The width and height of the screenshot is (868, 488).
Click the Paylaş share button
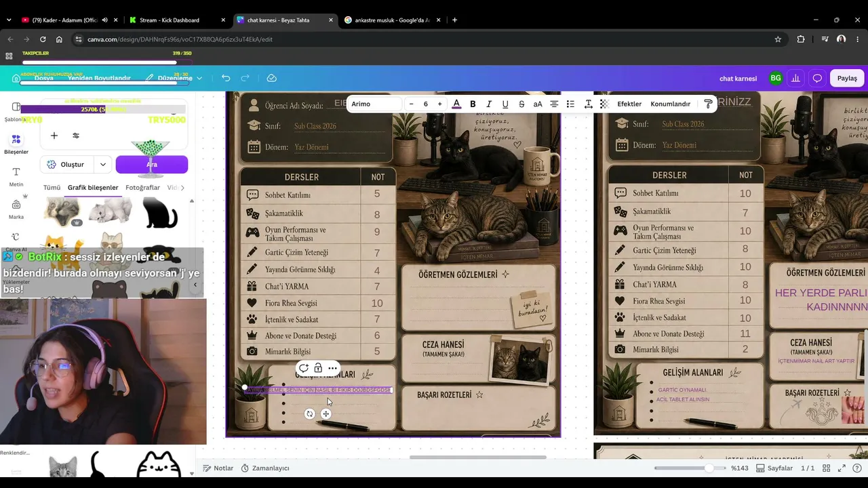(x=847, y=78)
